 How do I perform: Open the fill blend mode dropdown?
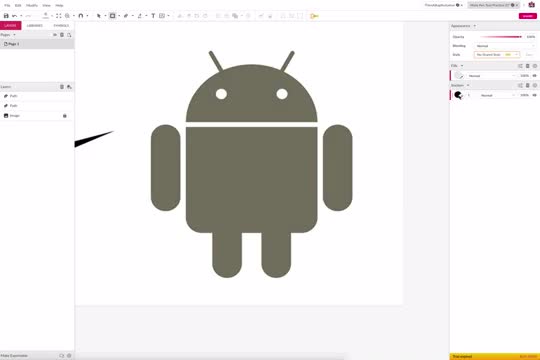tap(492, 76)
